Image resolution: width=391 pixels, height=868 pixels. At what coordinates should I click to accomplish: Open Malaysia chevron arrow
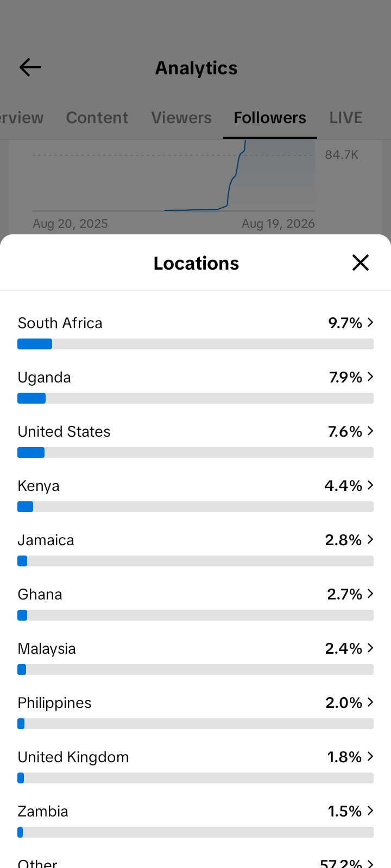370,648
